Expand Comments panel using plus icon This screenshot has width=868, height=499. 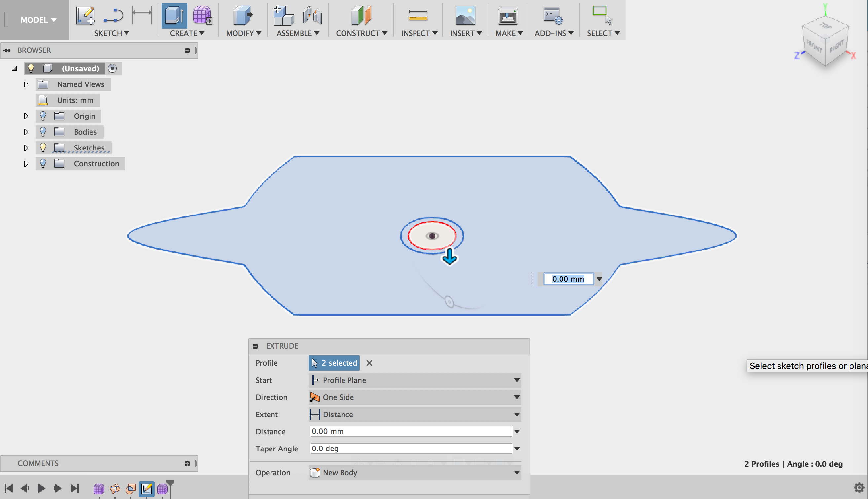click(187, 463)
